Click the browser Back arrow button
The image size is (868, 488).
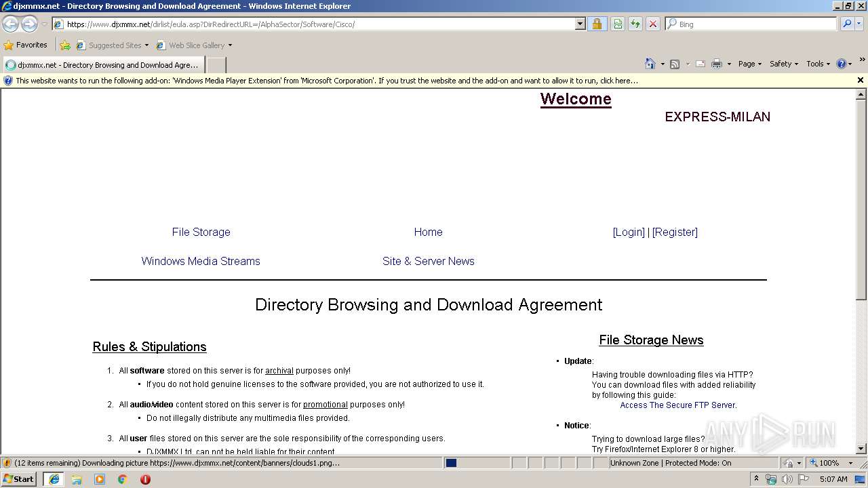(x=11, y=24)
